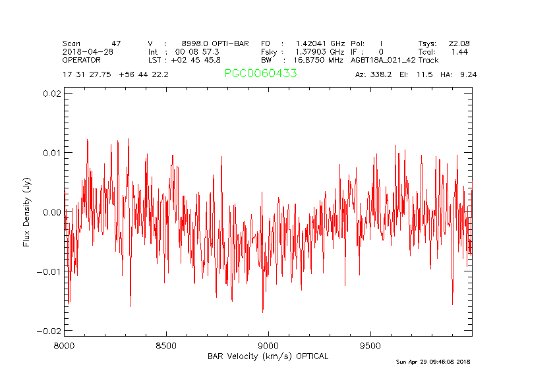Image resolution: width=555 pixels, height=392 pixels.
Task: Click the observation date 2018-04-28
Action: click(88, 51)
